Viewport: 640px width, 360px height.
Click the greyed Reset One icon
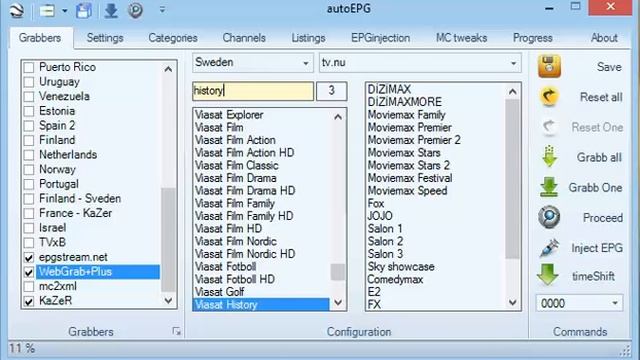pyautogui.click(x=550, y=127)
